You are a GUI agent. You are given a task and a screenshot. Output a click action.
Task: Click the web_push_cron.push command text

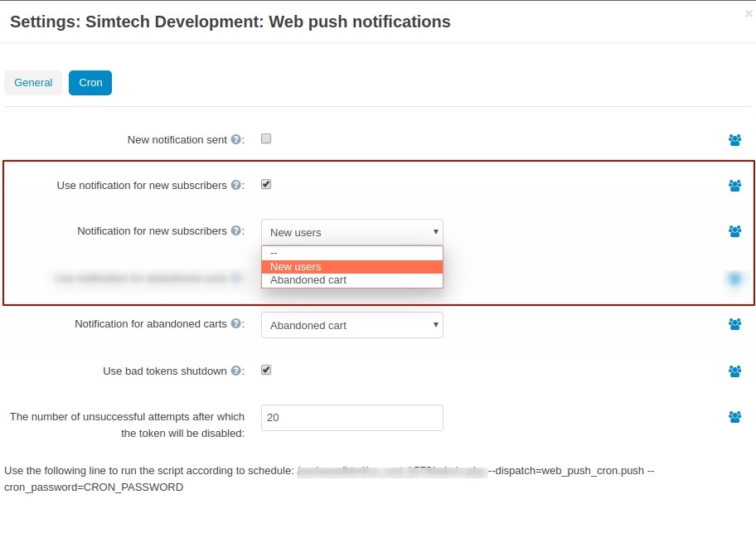pyautogui.click(x=566, y=471)
